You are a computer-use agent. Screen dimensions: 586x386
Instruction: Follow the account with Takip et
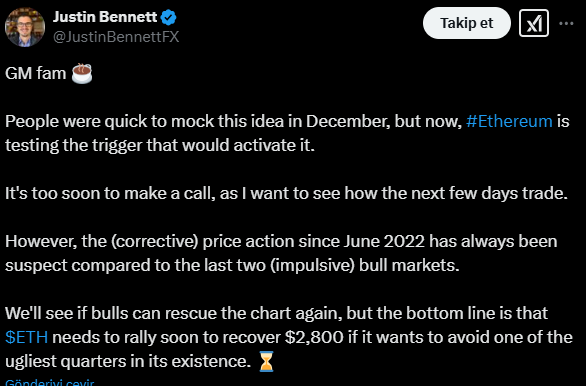coord(467,23)
